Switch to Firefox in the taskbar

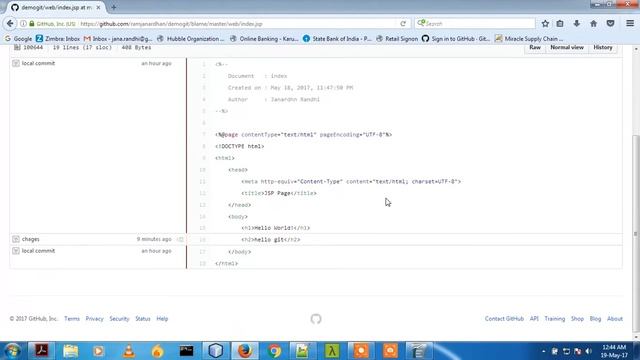[245, 351]
